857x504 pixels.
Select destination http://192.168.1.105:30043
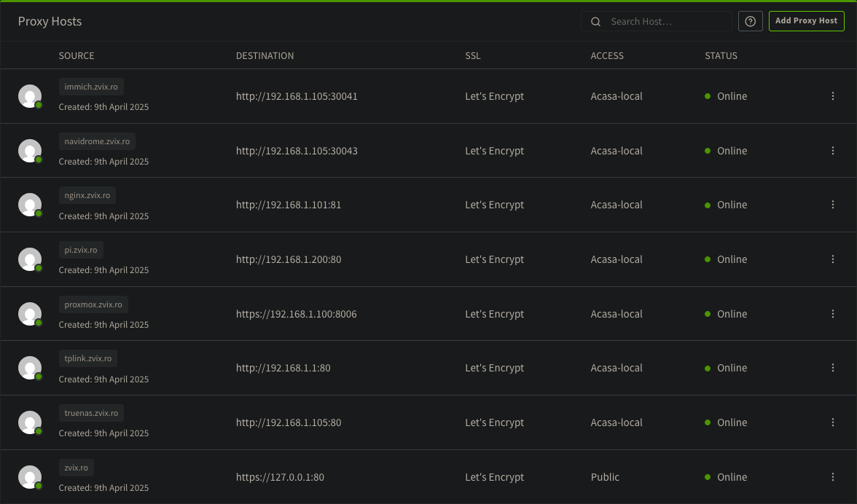point(297,151)
